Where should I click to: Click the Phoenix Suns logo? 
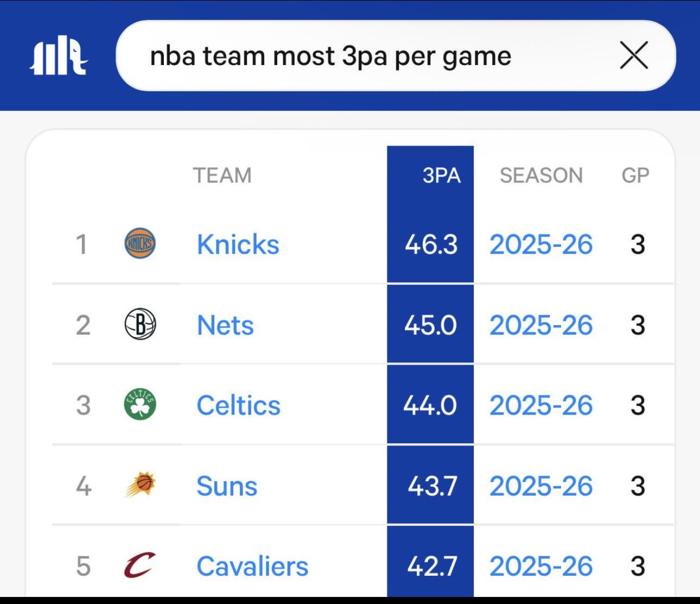140,485
